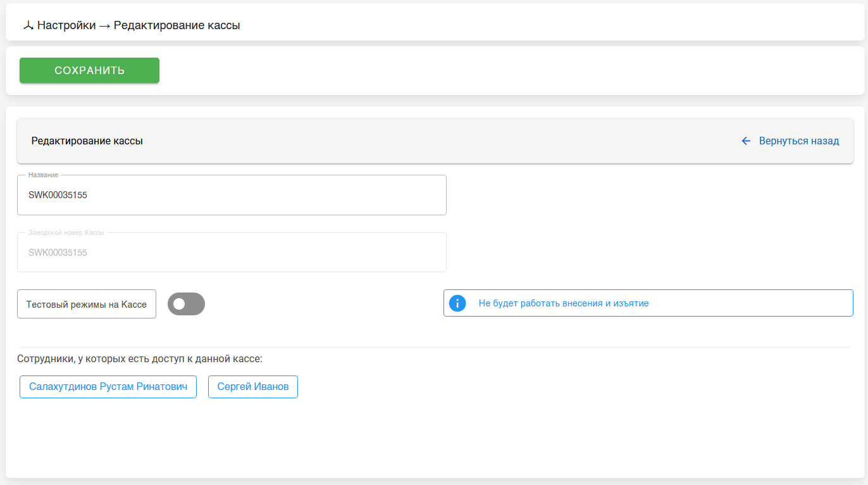Click the Название input field
This screenshot has width=868, height=485.
click(232, 195)
